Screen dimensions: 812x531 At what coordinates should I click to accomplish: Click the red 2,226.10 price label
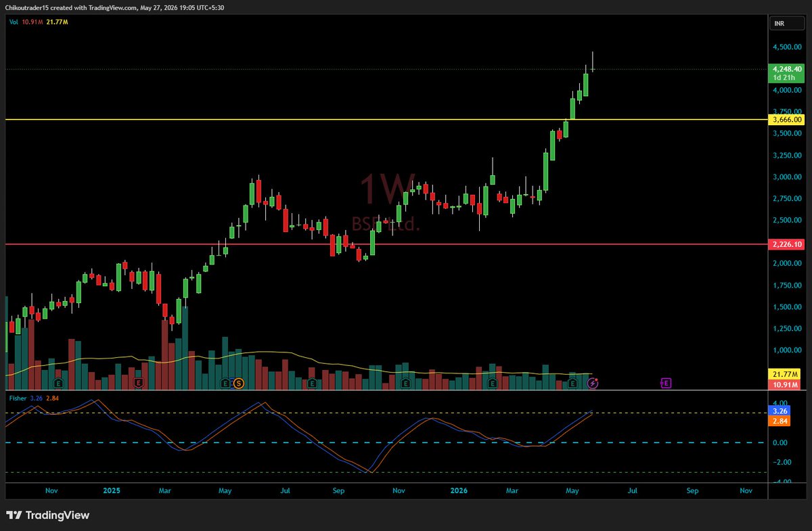tap(788, 244)
